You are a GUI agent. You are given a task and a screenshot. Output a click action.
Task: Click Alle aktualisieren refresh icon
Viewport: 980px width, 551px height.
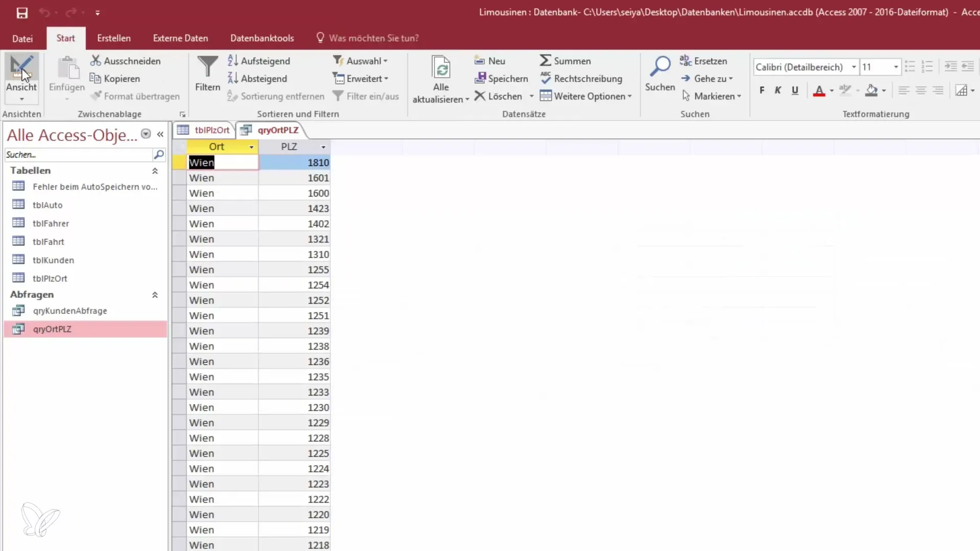pyautogui.click(x=440, y=67)
